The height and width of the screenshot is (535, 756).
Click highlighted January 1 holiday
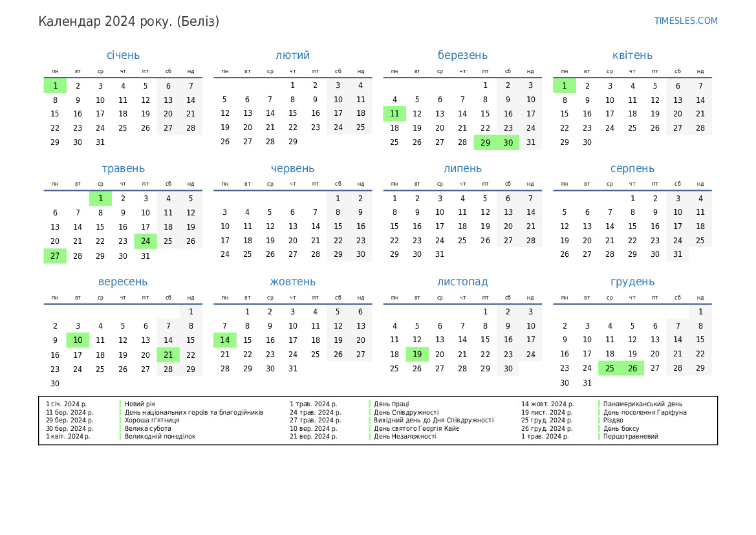[x=55, y=86]
